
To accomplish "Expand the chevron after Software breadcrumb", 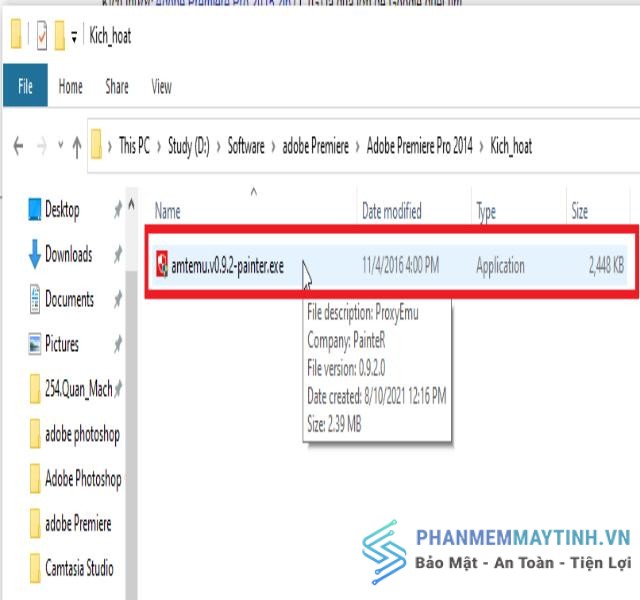I will [273, 146].
